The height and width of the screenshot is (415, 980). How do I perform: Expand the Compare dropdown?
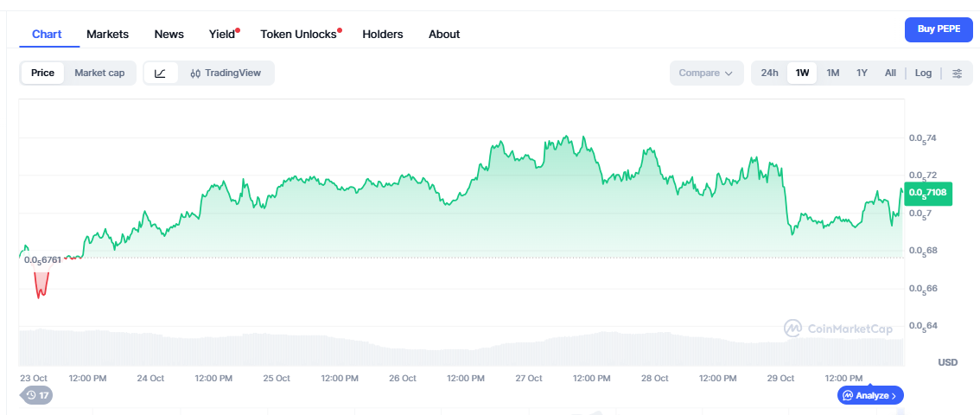pyautogui.click(x=705, y=73)
